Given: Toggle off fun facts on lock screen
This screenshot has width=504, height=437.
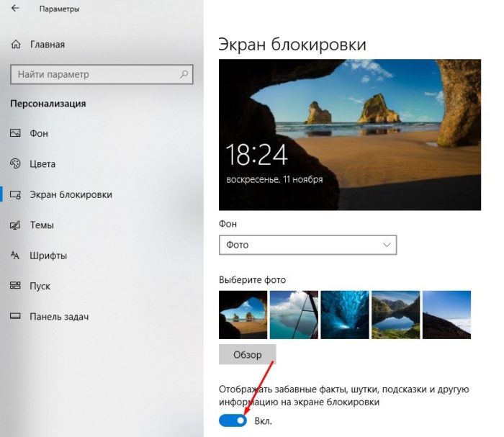Looking at the screenshot, I should 233,420.
